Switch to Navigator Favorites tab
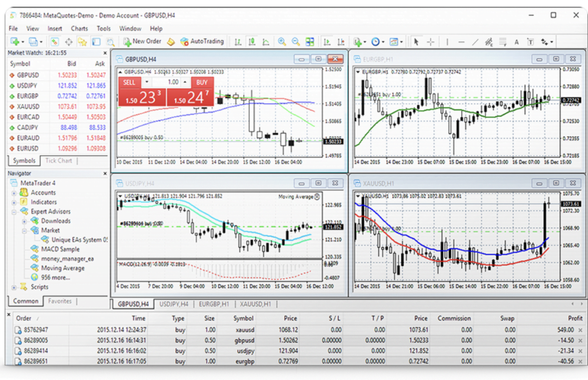Image resolution: width=588 pixels, height=380 pixels. coord(60,301)
